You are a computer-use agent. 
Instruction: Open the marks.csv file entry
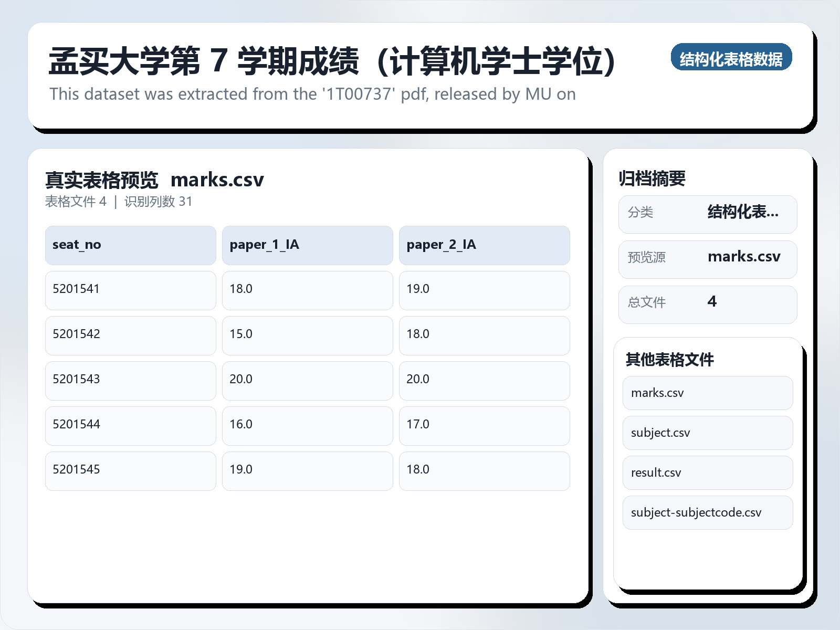click(707, 393)
